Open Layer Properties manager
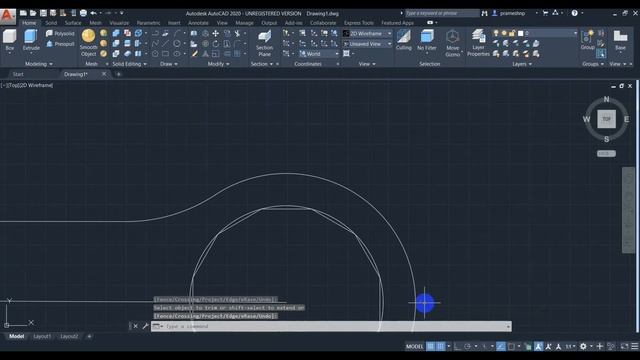 (x=478, y=43)
